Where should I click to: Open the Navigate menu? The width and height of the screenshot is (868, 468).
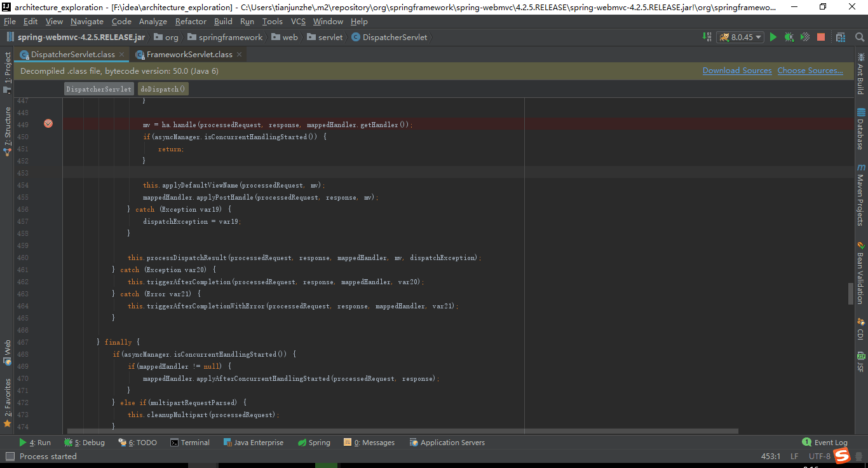[x=86, y=21]
